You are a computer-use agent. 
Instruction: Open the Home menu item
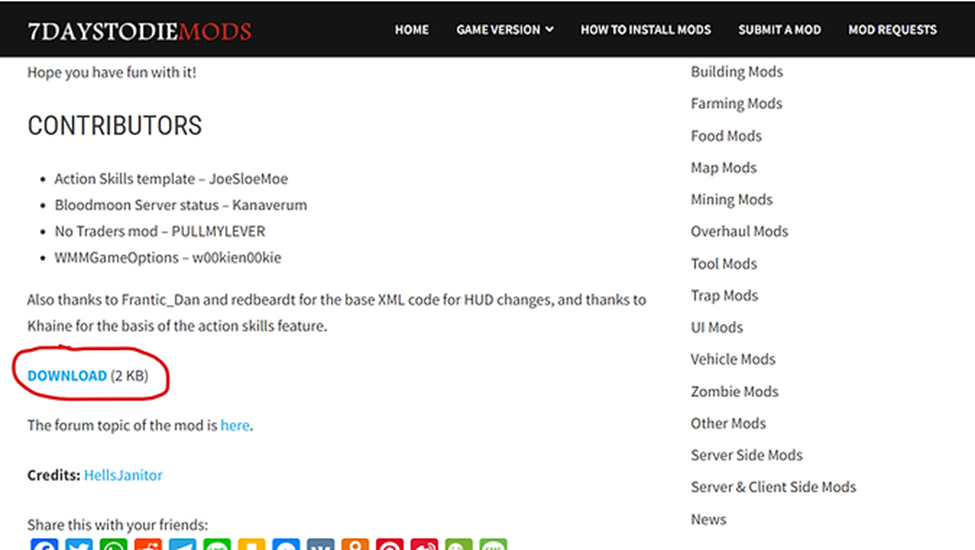412,30
